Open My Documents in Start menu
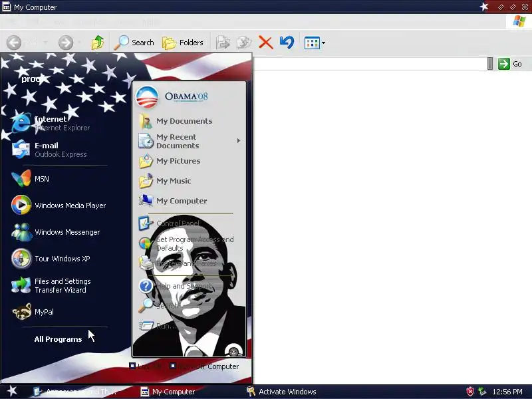 [x=176, y=121]
